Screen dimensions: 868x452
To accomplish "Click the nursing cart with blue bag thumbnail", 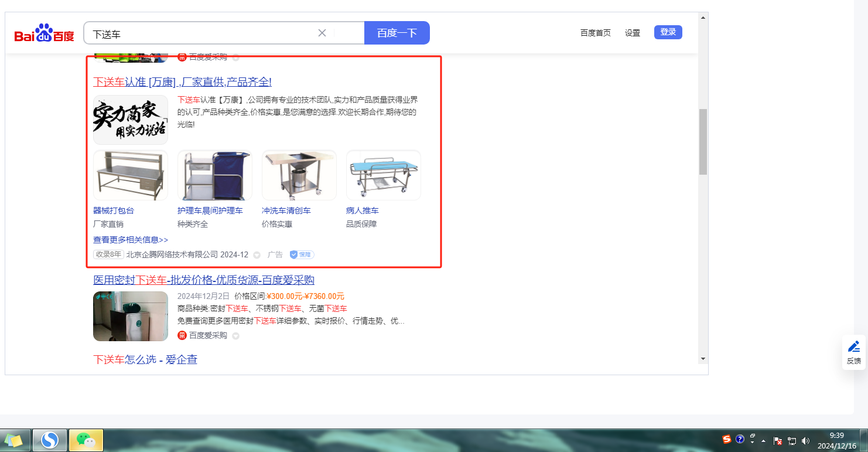I will pos(215,175).
